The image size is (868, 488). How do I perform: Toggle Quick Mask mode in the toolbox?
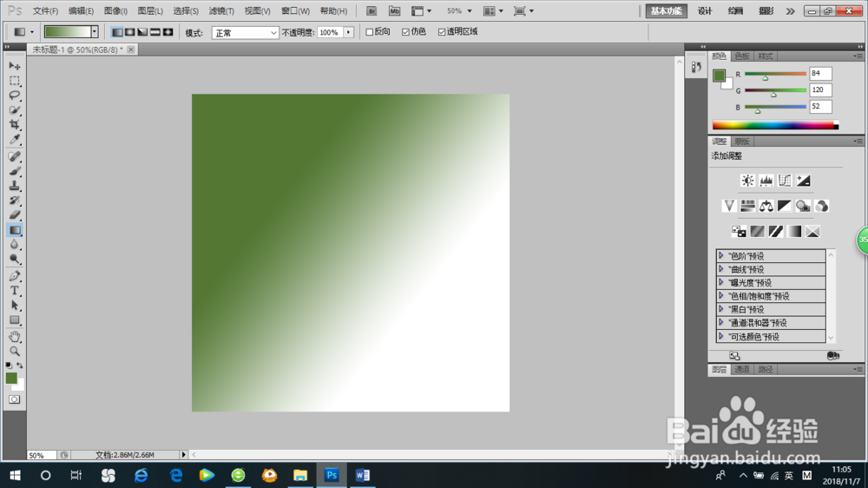pos(15,399)
